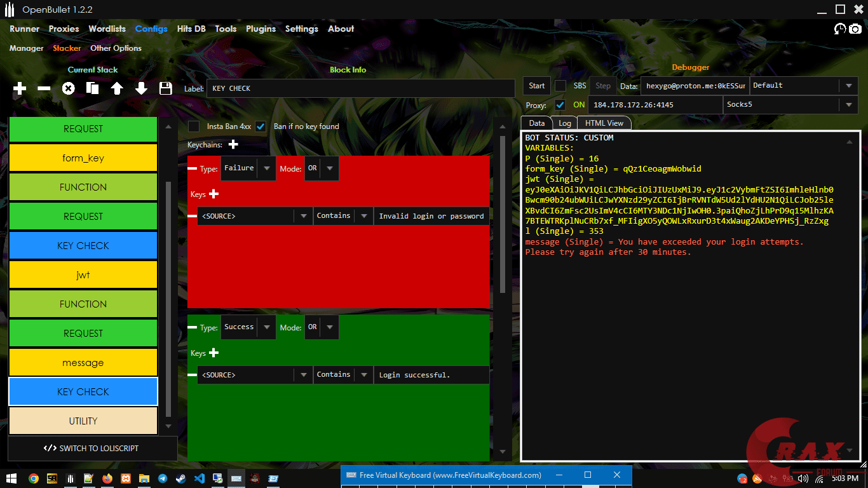
Task: Click the proxy address field in Debugger
Action: pos(656,105)
